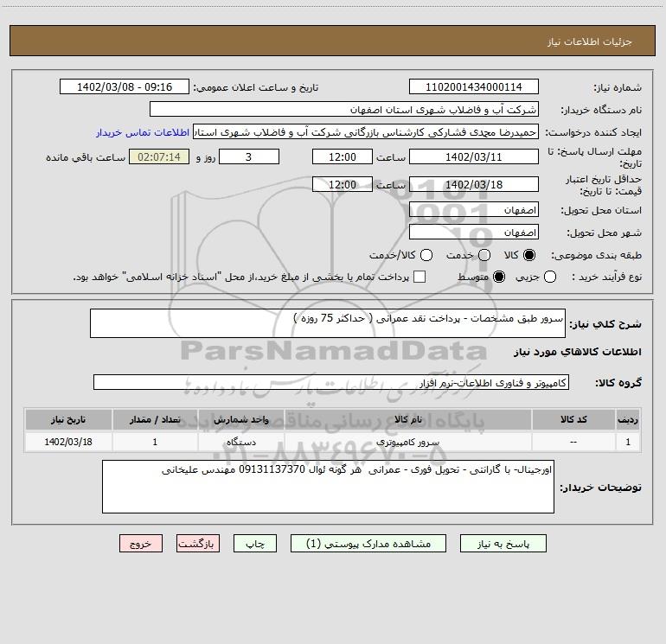Click the شماره نیاز label

(618, 88)
